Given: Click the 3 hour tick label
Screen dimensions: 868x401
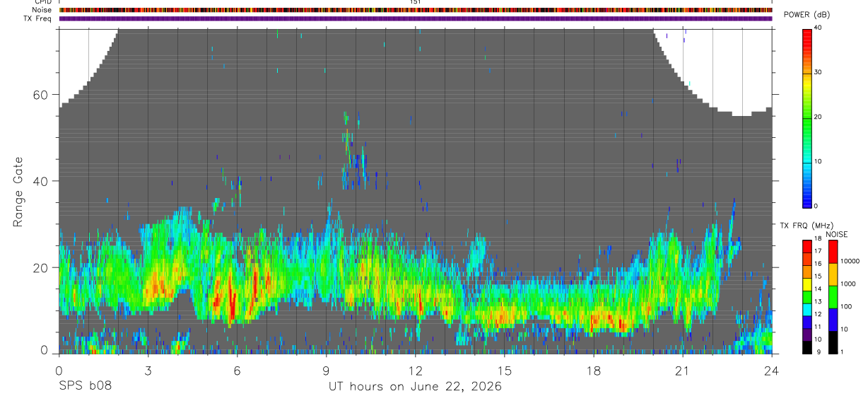Looking at the screenshot, I should 148,371.
